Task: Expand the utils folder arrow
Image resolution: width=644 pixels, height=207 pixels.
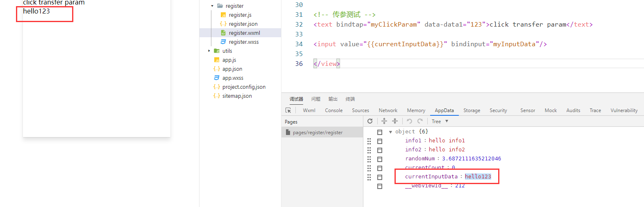Action: click(x=209, y=51)
